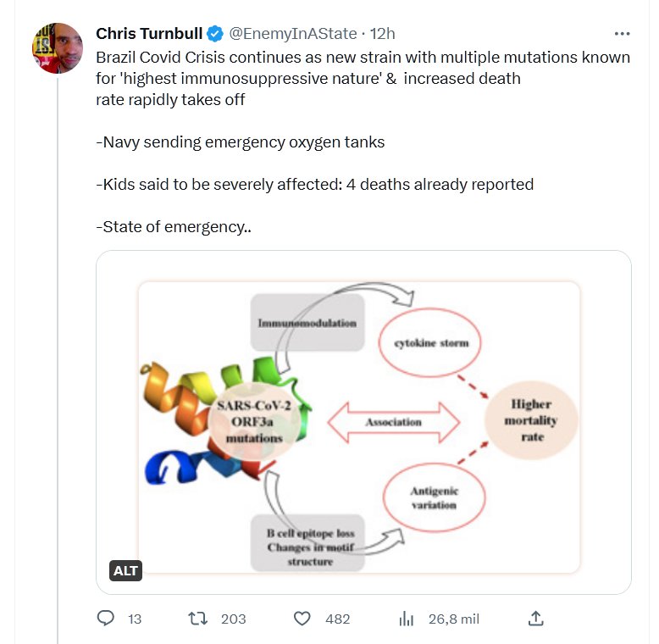Open the ORF3a mutations diagram image
Image resolution: width=659 pixels, height=644 pixels.
[363, 422]
